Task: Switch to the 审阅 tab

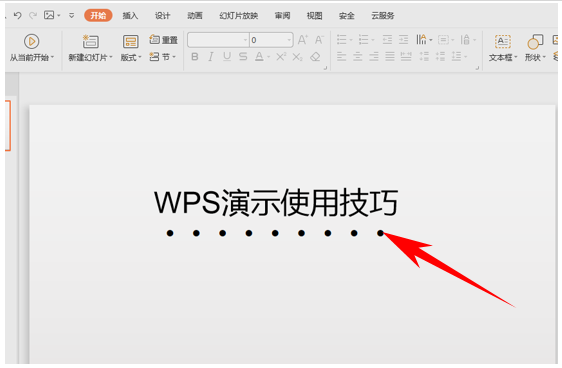Action: pyautogui.click(x=282, y=15)
